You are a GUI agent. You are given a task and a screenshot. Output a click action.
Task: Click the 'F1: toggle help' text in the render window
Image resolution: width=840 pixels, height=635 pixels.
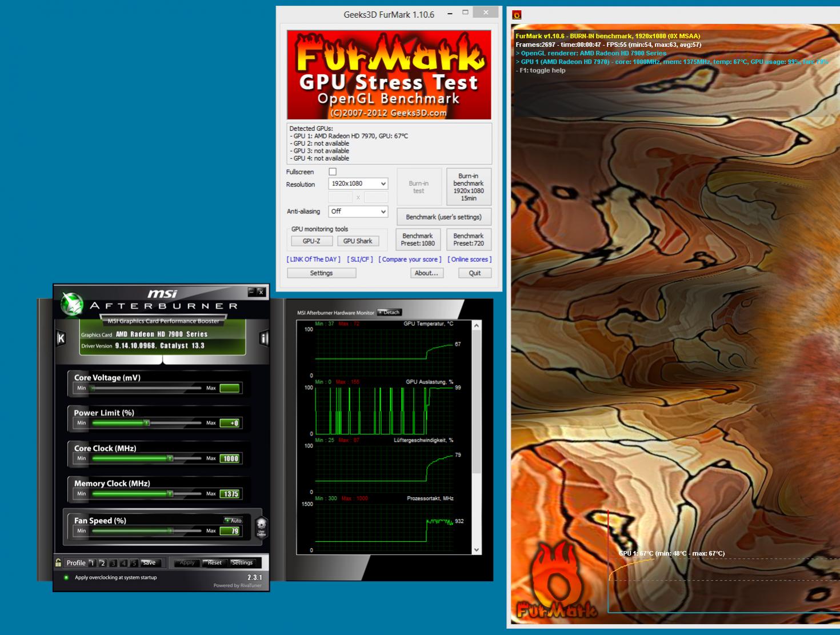point(541,70)
